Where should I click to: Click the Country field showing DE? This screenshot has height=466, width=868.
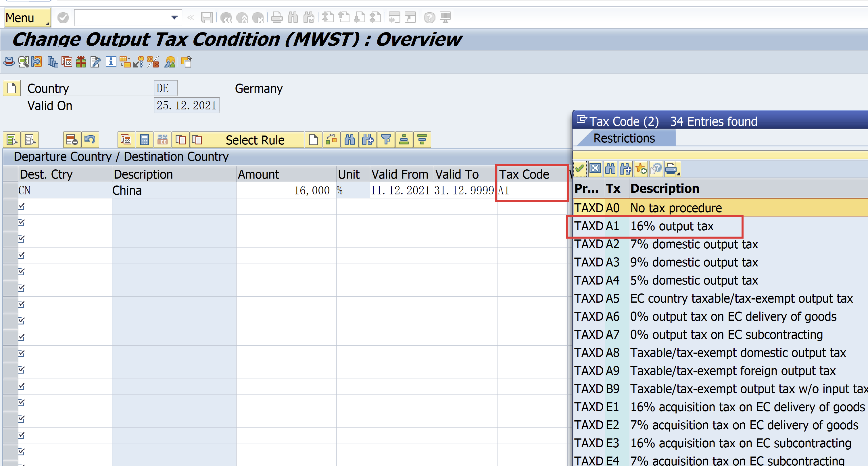pyautogui.click(x=166, y=88)
